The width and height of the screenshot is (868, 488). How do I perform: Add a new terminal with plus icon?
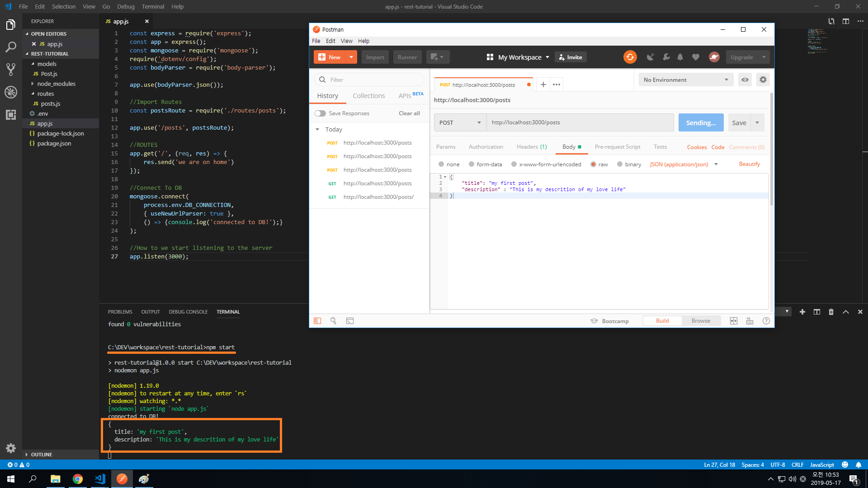[x=802, y=312]
